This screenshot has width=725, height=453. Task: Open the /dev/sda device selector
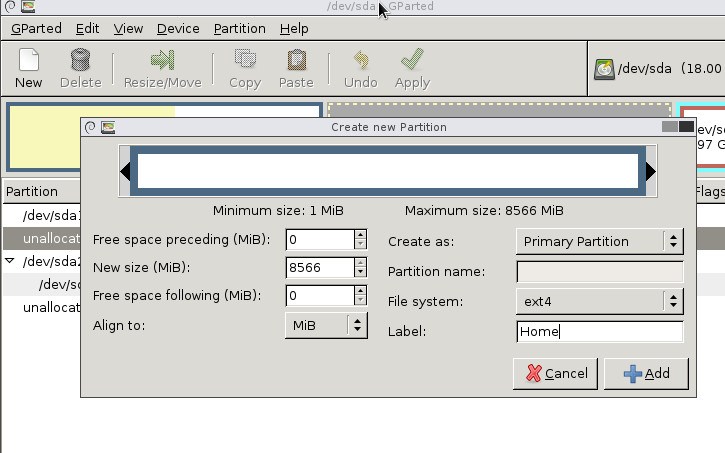click(x=657, y=69)
